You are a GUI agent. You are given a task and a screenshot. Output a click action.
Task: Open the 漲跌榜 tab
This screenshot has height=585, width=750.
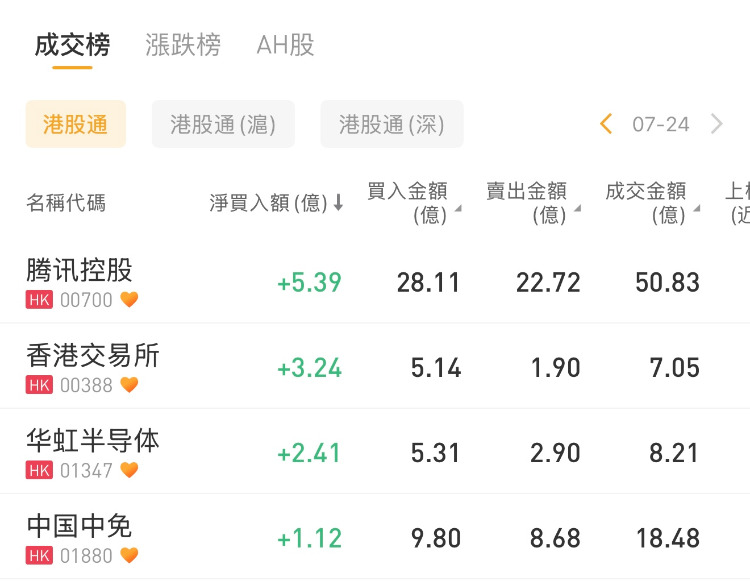[x=183, y=45]
